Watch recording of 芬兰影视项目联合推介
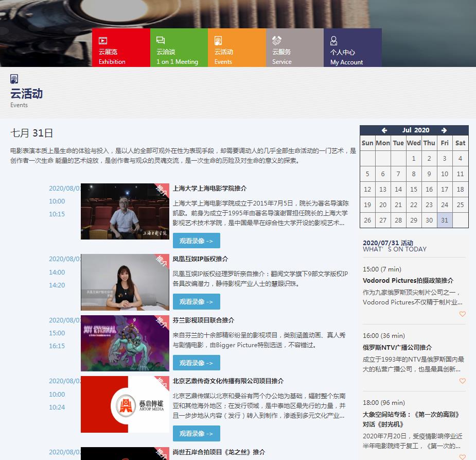The image size is (476, 460). [196, 363]
